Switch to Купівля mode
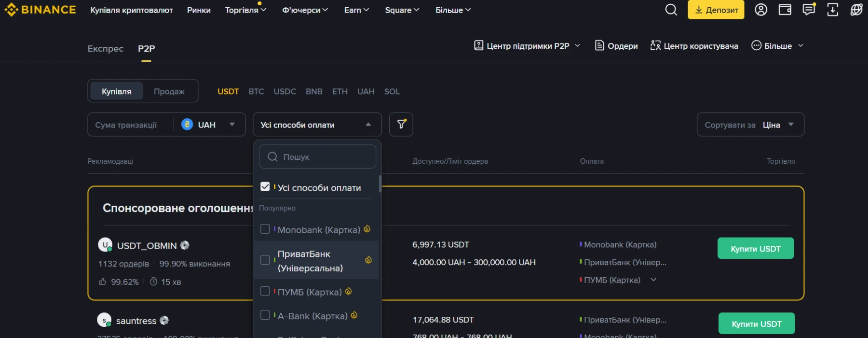 point(116,91)
